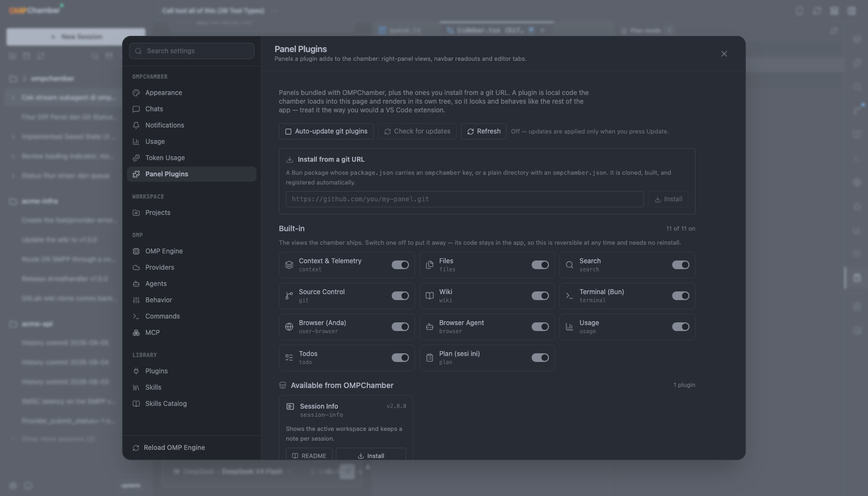Image resolution: width=868 pixels, height=496 pixels.
Task: Open Skills Catalog section
Action: click(192, 404)
